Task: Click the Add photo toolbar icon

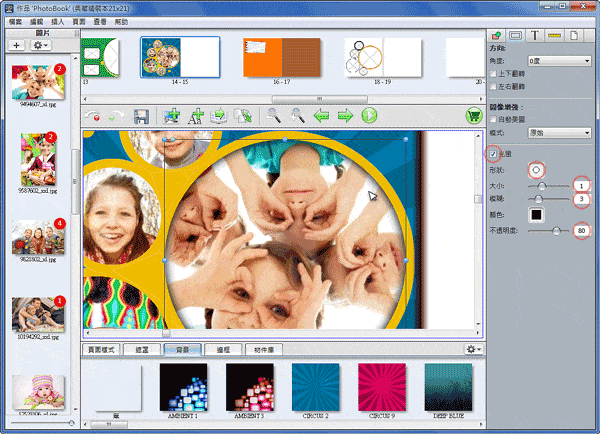Action: [171, 116]
